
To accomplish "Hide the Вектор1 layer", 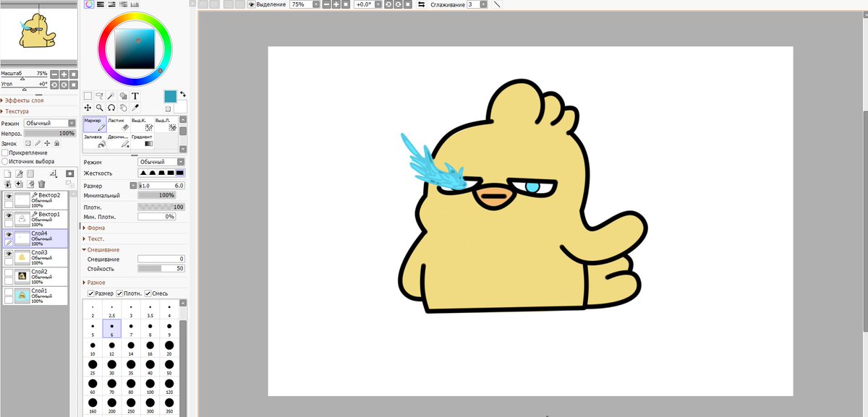I will coord(9,215).
